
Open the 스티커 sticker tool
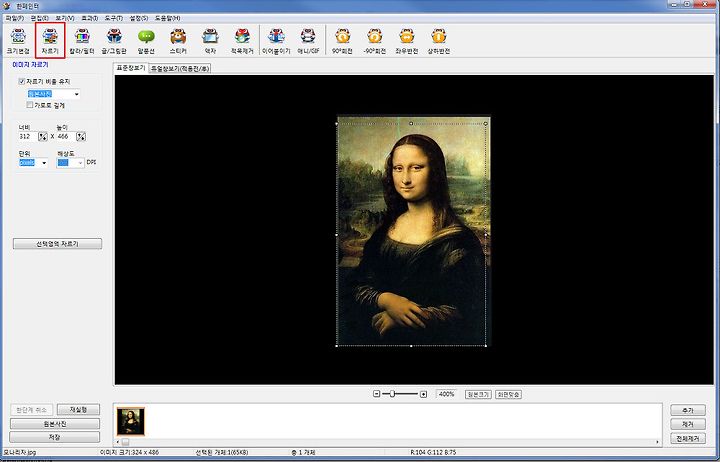point(178,41)
